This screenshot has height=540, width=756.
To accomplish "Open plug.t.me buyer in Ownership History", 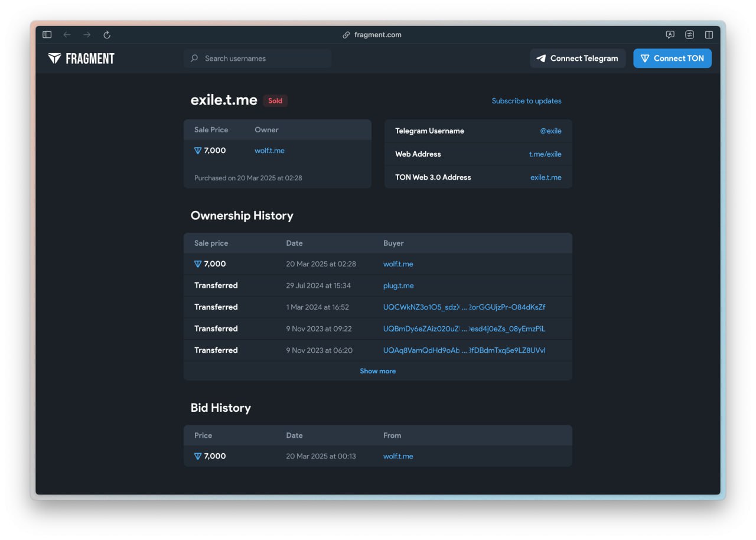I will [x=398, y=286].
